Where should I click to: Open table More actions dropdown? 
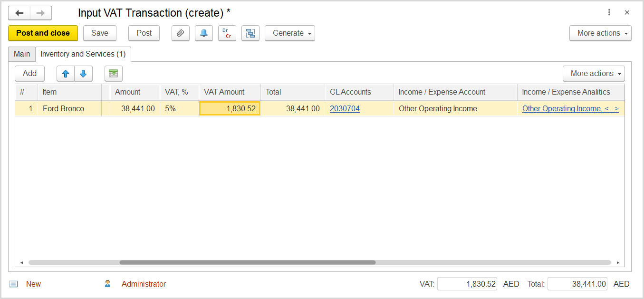(x=594, y=74)
